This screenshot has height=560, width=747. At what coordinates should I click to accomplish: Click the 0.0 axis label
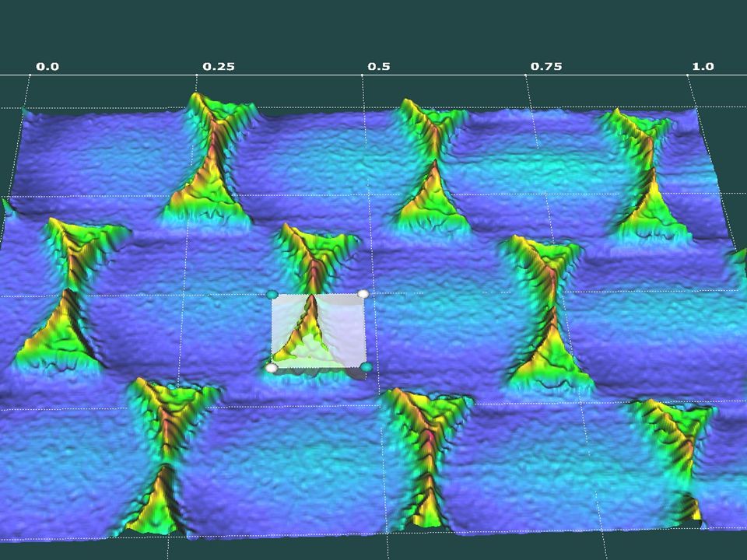[47, 67]
